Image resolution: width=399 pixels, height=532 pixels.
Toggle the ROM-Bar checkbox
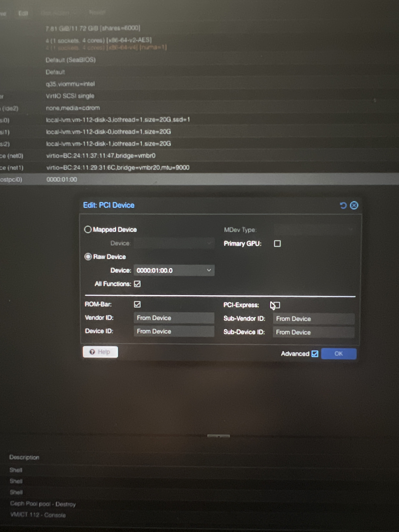pyautogui.click(x=137, y=304)
